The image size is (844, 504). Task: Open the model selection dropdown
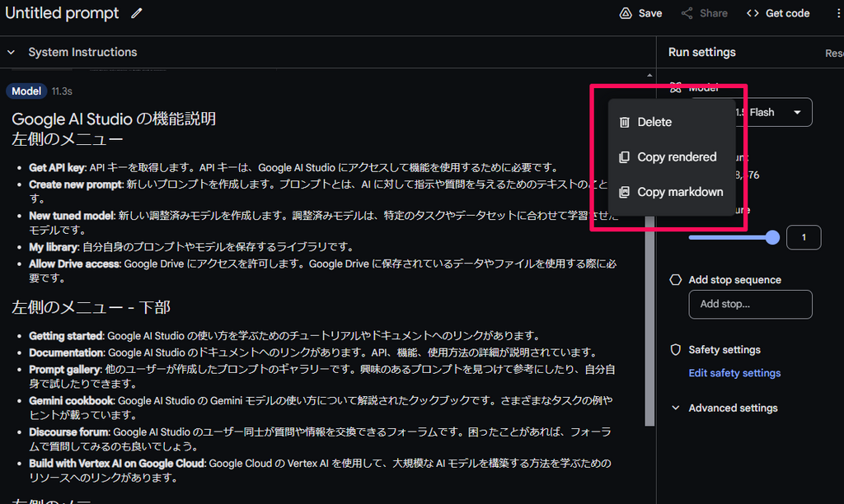(797, 113)
